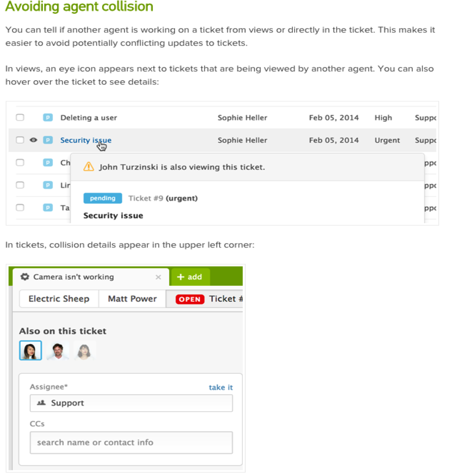Click the take it link
The width and height of the screenshot is (460, 476).
(x=221, y=387)
